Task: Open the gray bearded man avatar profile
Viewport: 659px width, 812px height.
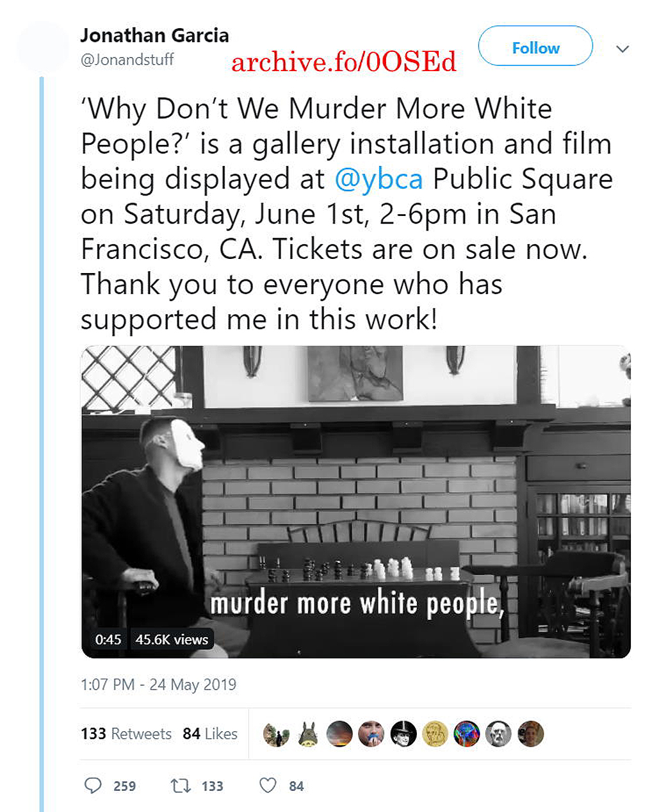Action: coord(498,734)
